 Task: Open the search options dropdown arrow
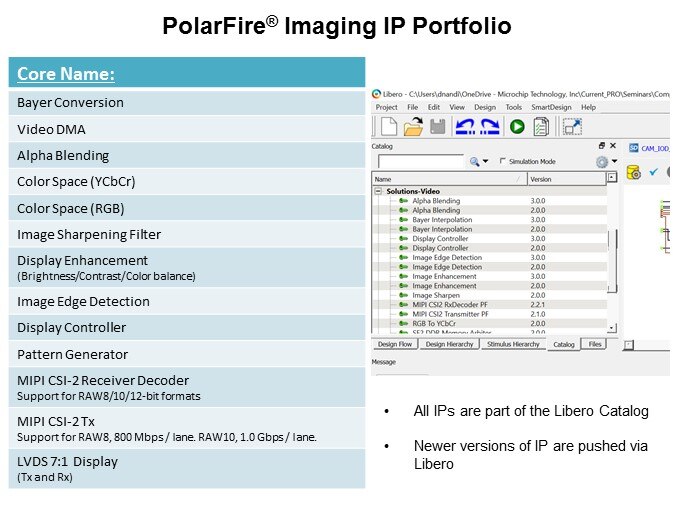click(x=485, y=161)
